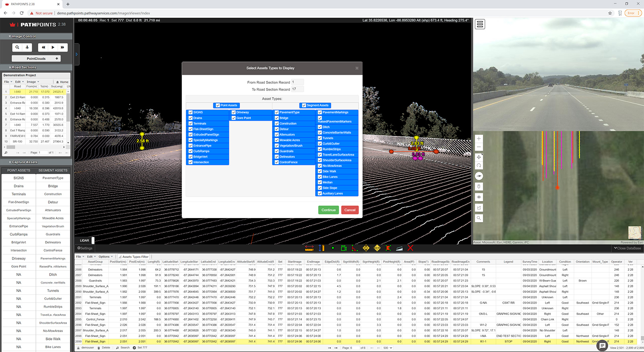The image size is (644, 352).
Task: Expand the Road Sections panel
Action: [x=24, y=68]
